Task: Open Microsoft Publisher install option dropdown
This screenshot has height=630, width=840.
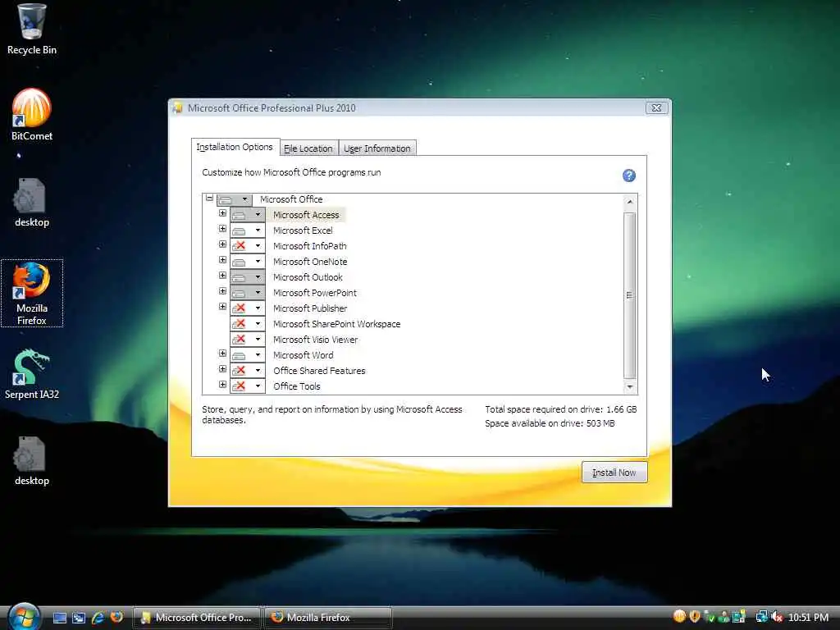Action: [x=248, y=308]
